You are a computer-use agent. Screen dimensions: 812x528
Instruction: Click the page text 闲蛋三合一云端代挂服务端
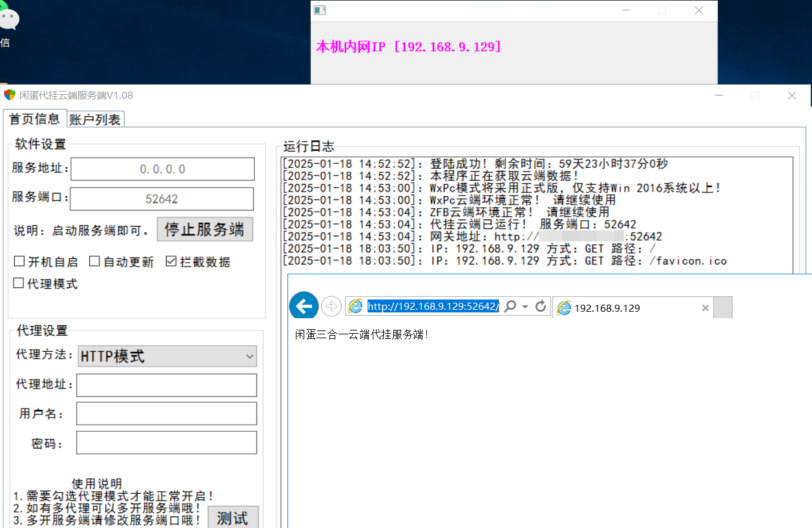click(x=362, y=334)
